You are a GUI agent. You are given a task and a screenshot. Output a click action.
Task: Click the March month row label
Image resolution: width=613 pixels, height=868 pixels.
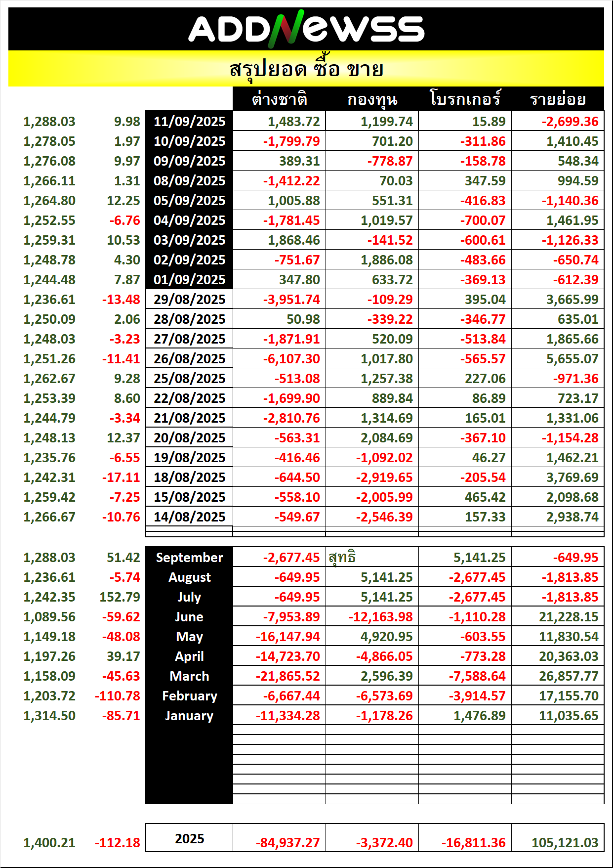[189, 676]
